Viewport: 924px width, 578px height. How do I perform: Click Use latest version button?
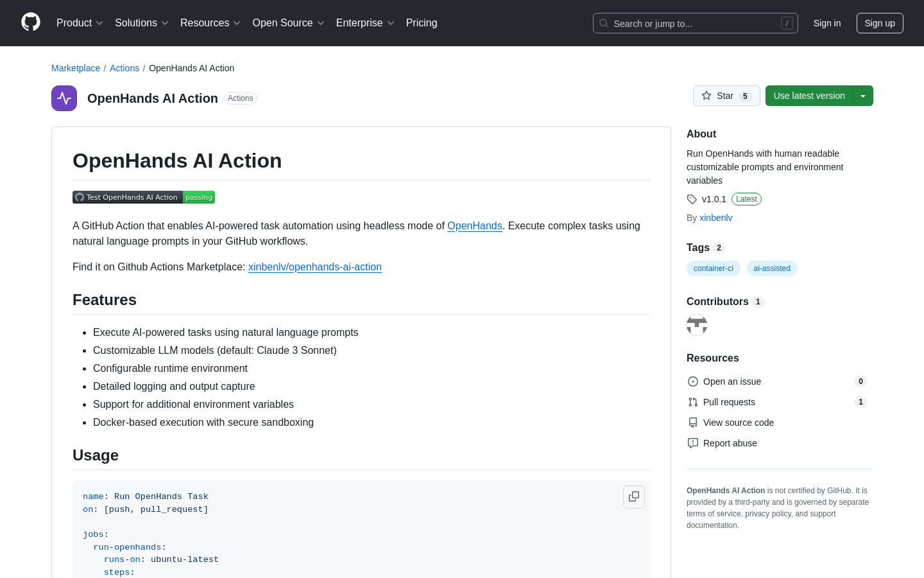tap(809, 96)
